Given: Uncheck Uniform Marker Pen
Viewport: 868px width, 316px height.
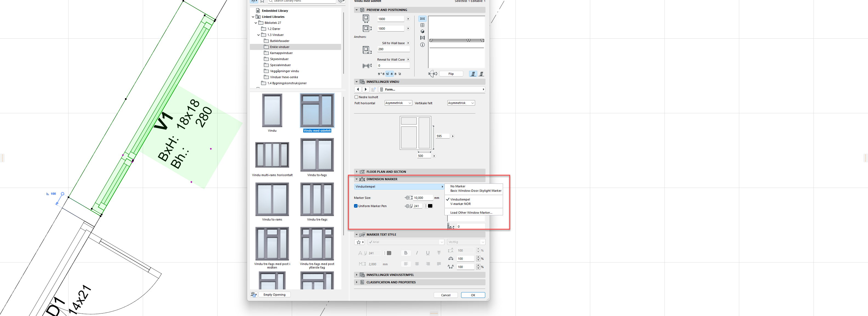Looking at the screenshot, I should coord(355,206).
